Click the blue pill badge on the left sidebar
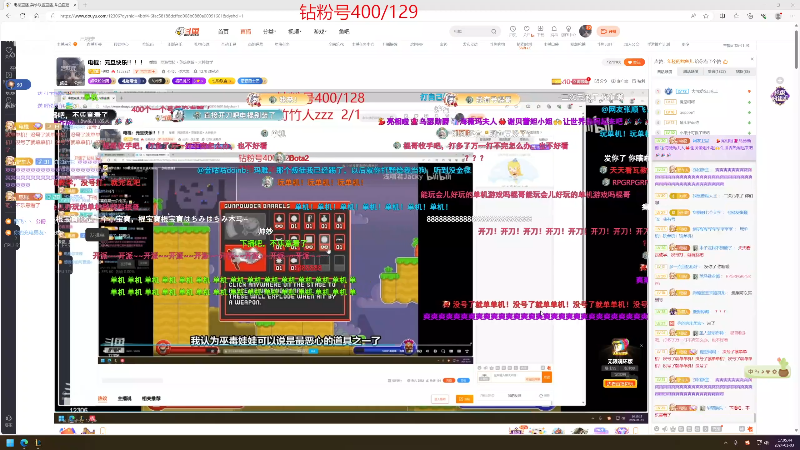This screenshot has width=800, height=450. [18, 85]
